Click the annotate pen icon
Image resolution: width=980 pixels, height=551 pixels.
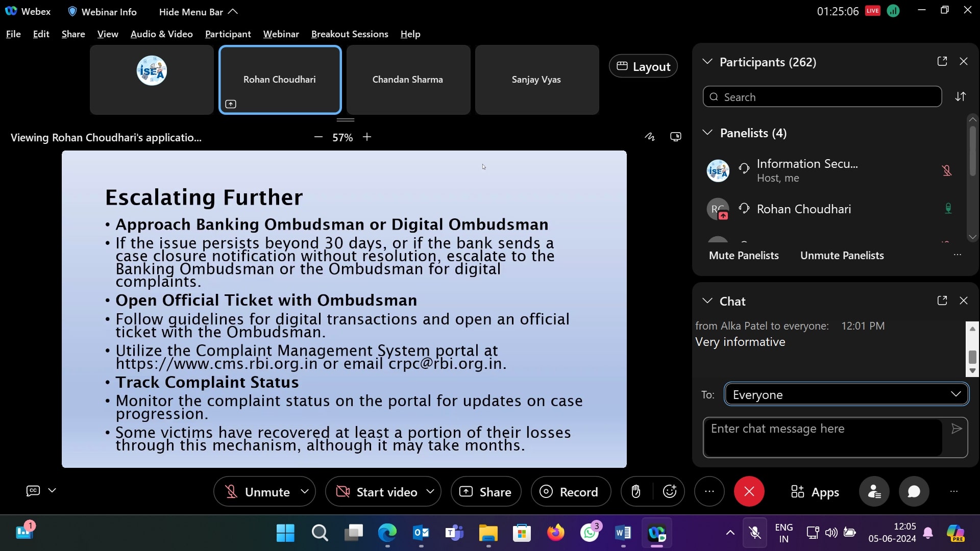pyautogui.click(x=649, y=137)
